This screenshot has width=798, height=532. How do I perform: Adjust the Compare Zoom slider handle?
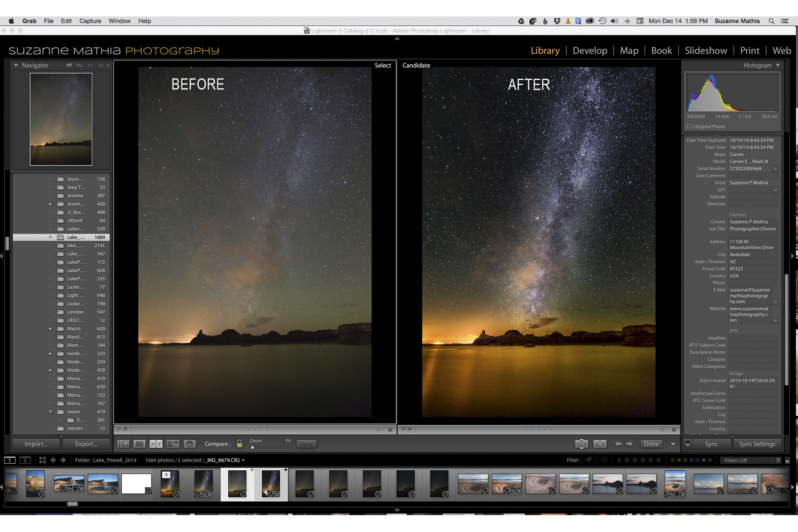coord(253,447)
